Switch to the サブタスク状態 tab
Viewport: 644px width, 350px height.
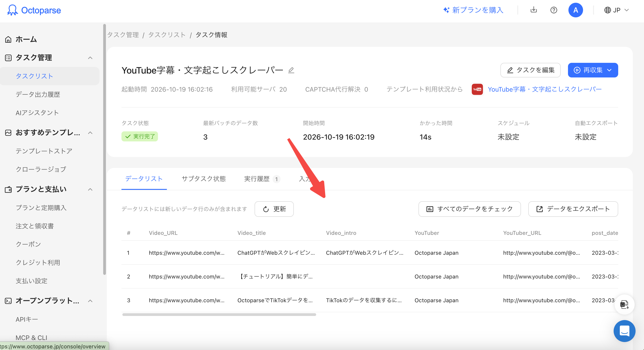(x=203, y=179)
